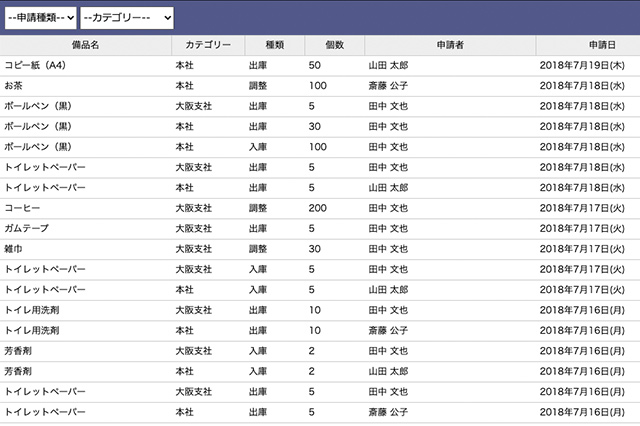Click the date 2018年7月19日(木)
The height and width of the screenshot is (426, 640).
pyautogui.click(x=582, y=65)
